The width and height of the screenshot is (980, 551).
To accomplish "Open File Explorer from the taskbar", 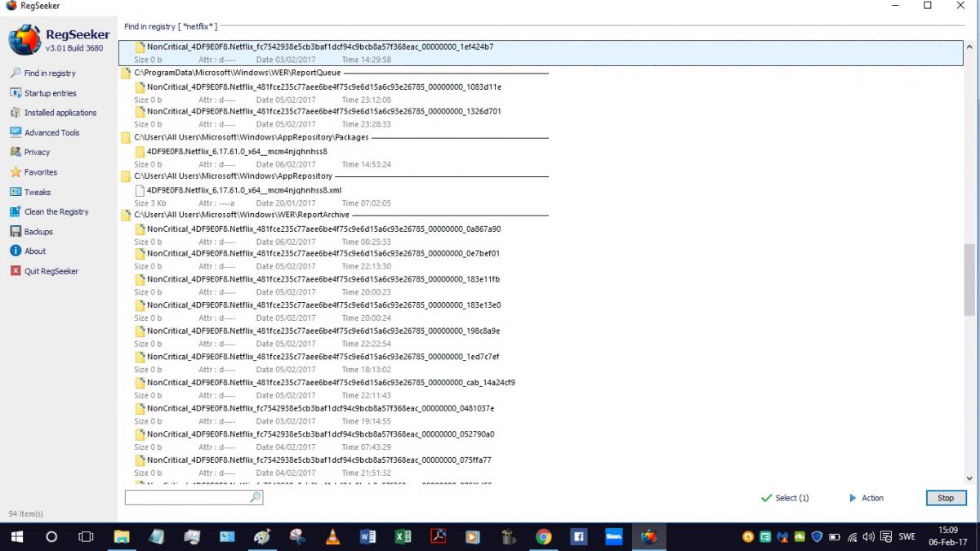I will pos(121,536).
